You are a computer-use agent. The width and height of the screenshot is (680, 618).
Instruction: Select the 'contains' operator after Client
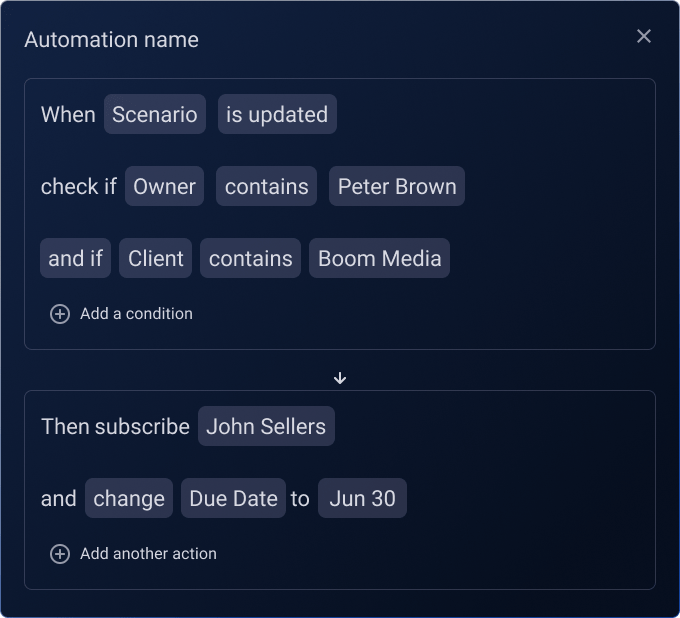250,258
